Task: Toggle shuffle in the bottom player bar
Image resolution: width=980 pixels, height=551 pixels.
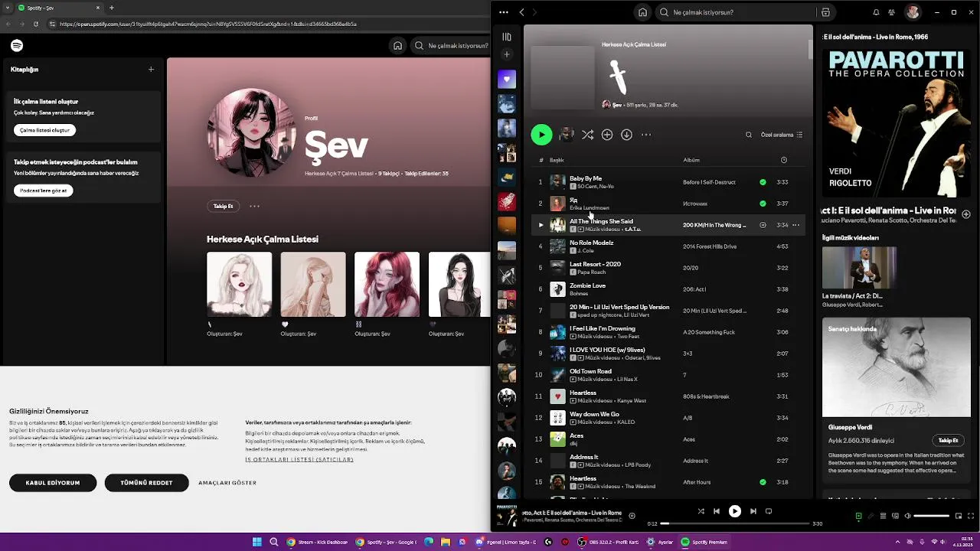Action: coord(701,511)
